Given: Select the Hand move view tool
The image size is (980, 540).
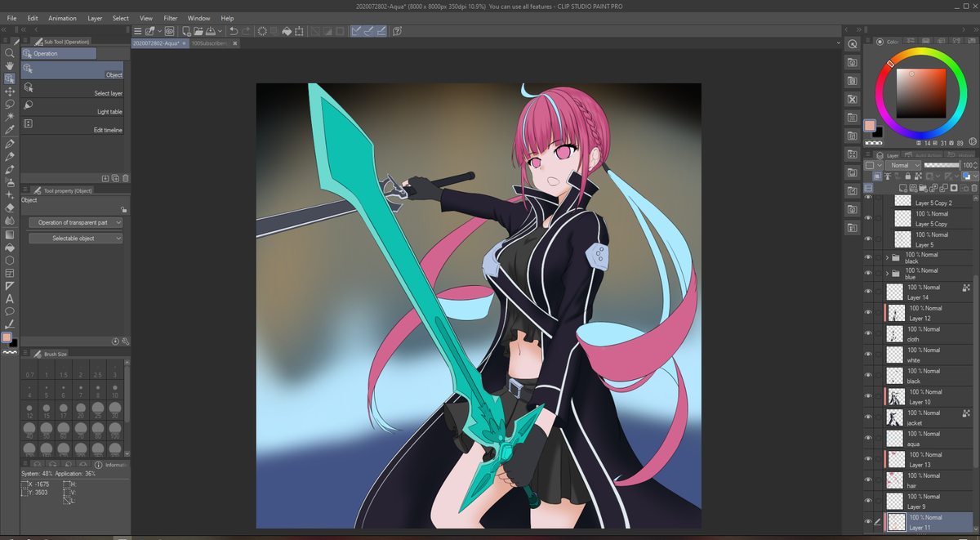Looking at the screenshot, I should 10,65.
